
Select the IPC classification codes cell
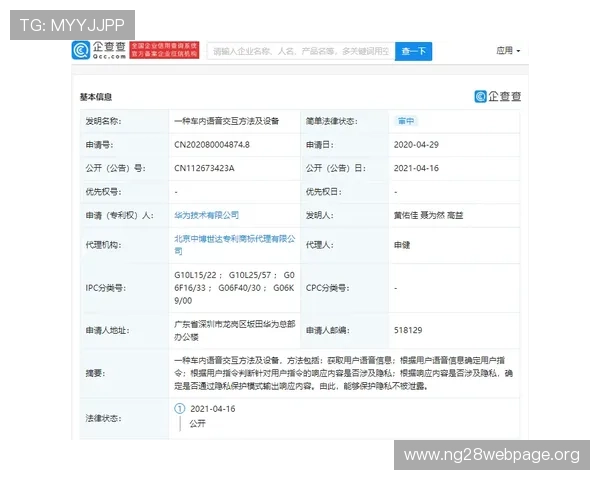pyautogui.click(x=235, y=288)
